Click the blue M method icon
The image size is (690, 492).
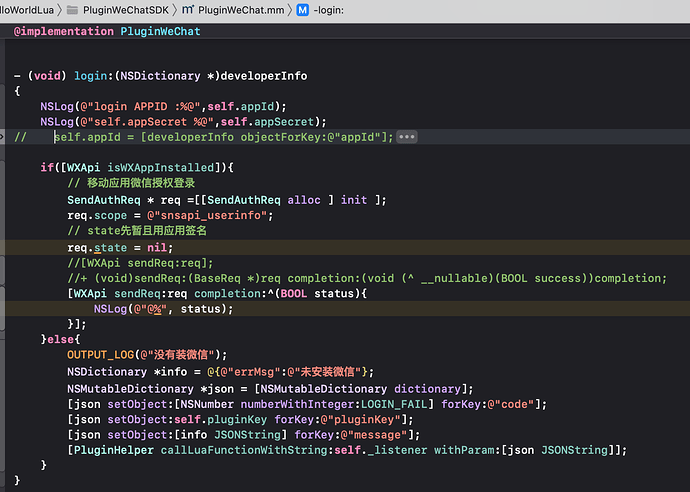[303, 10]
